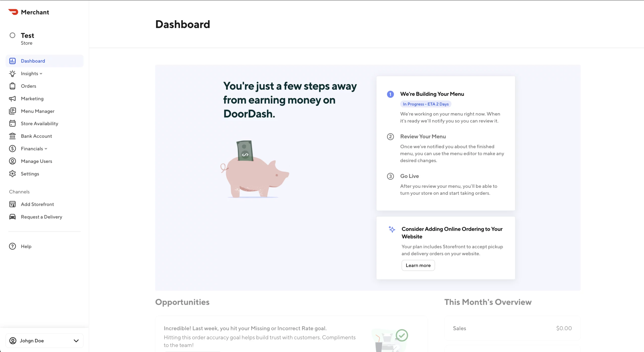Select the Test Store radio circle
The width and height of the screenshot is (644, 352).
12,35
